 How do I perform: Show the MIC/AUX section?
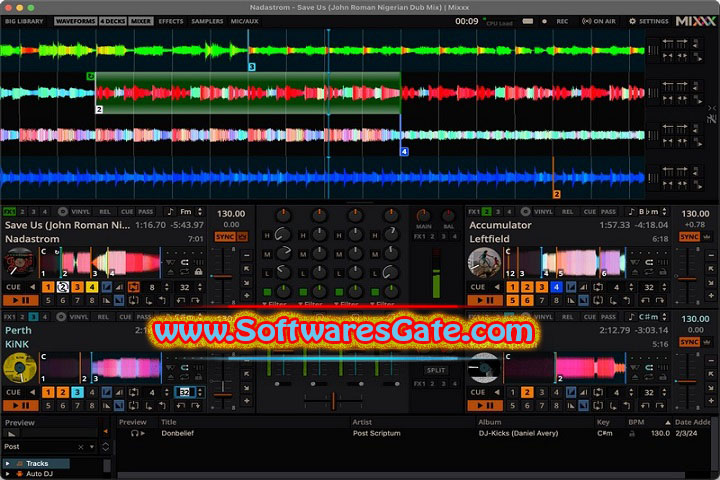click(x=244, y=21)
